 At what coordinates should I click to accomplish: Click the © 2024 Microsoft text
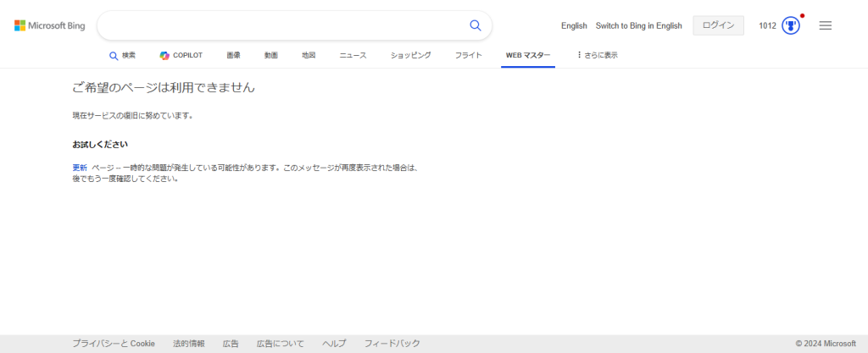point(826,344)
